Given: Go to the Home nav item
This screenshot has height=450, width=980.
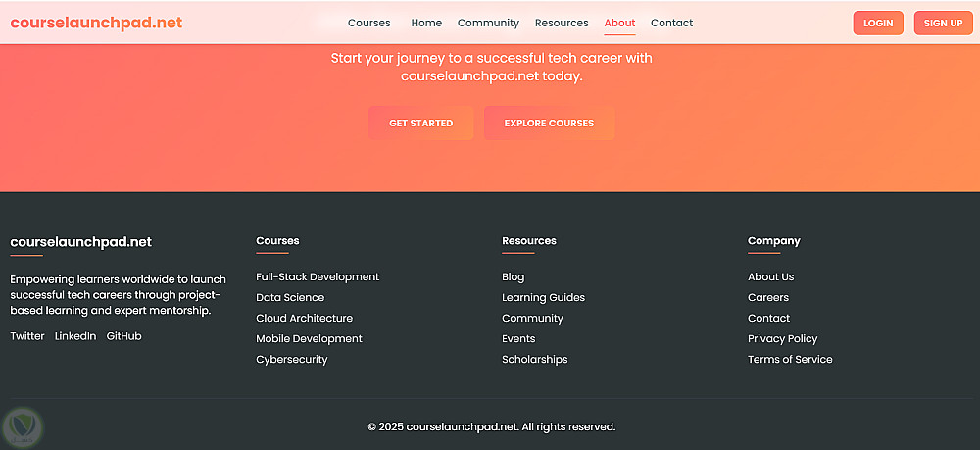Looking at the screenshot, I should click(x=426, y=23).
